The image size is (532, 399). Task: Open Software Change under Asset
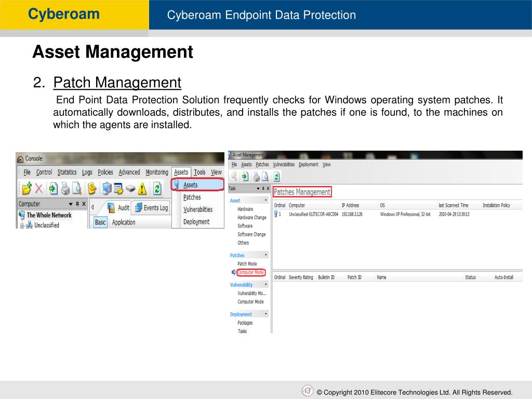click(251, 234)
